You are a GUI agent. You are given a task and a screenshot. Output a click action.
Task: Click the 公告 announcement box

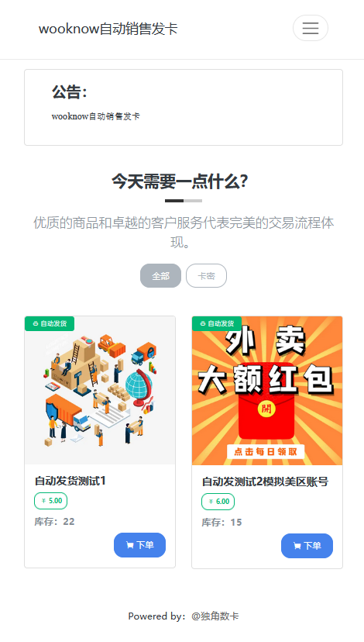click(x=184, y=107)
